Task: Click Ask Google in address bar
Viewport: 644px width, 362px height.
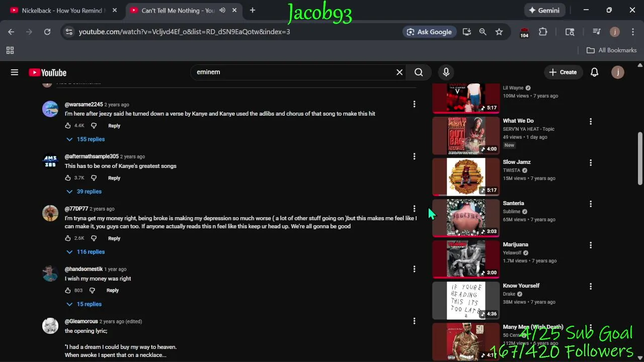Action: tap(429, 32)
